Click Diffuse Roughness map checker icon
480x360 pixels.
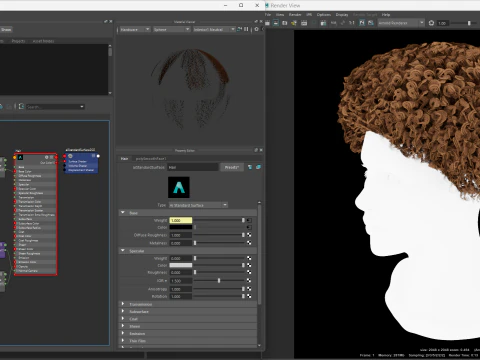(249, 235)
